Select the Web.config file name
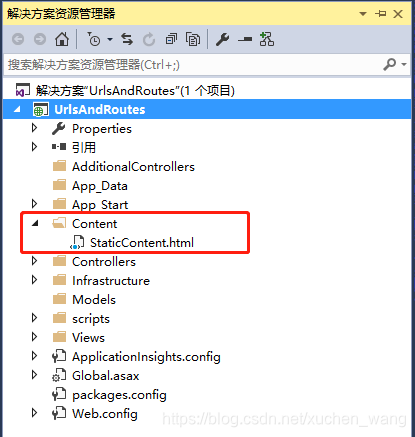Screen dimensions: 415x437 pos(105,414)
